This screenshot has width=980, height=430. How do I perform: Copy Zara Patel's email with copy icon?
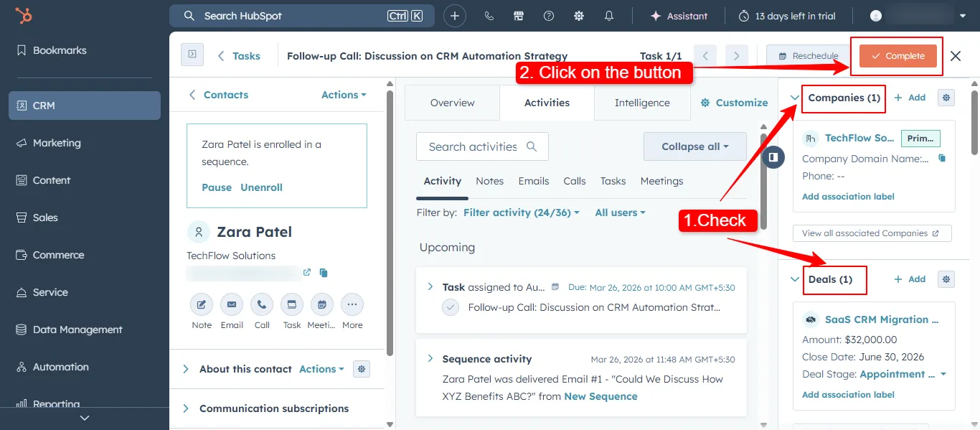[324, 273]
